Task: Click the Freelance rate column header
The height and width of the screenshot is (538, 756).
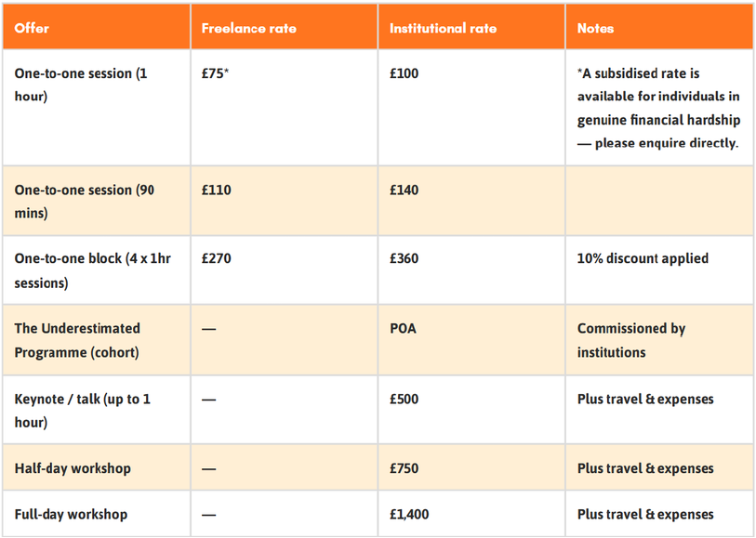Action: 249,28
